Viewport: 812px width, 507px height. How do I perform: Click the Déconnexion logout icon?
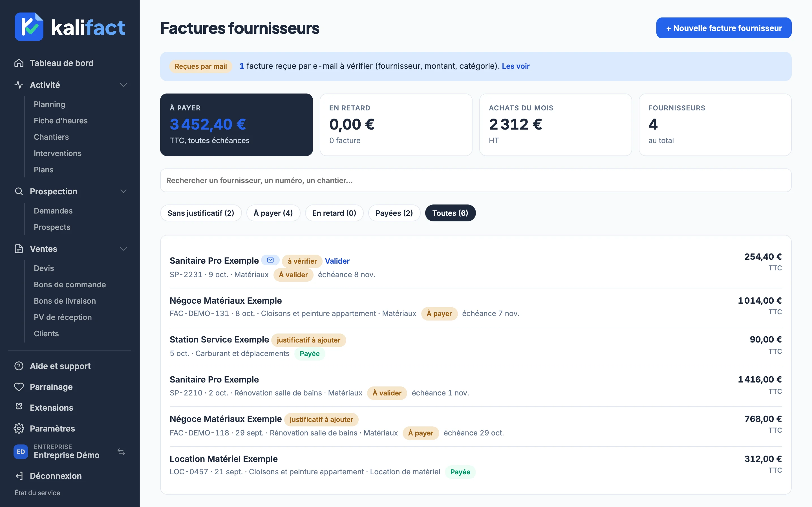tap(19, 475)
